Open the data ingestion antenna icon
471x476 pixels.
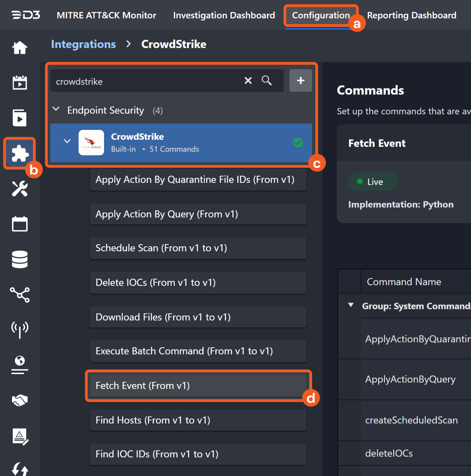click(19, 330)
